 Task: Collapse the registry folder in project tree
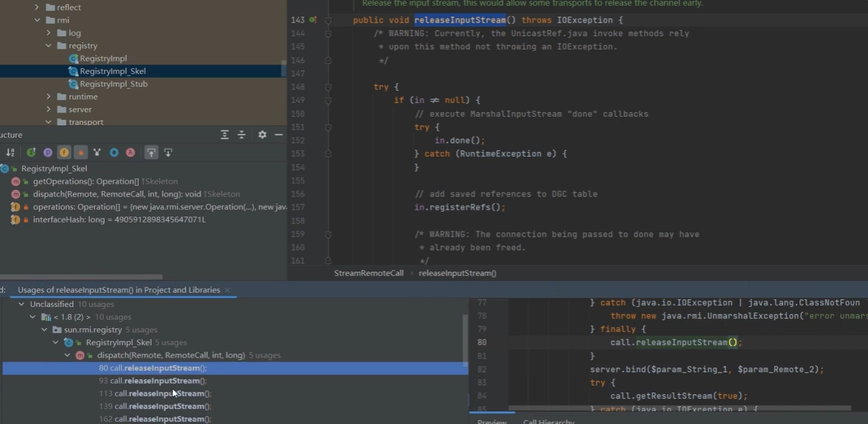49,46
